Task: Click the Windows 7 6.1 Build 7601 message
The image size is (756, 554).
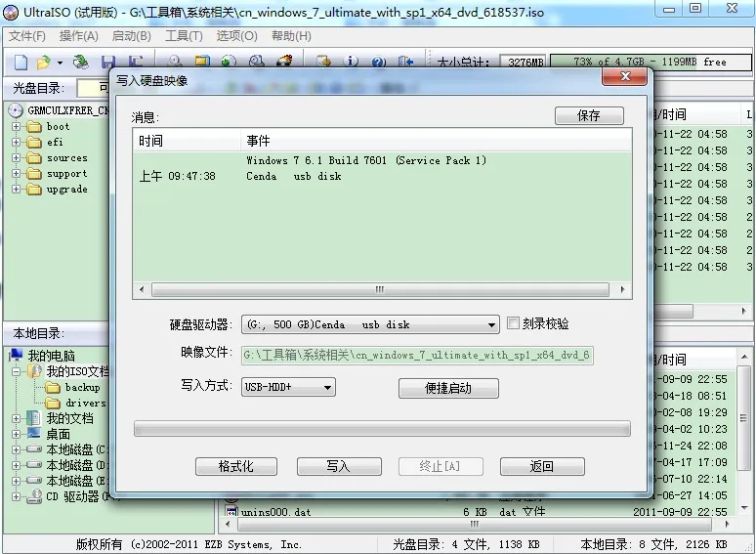Action: tap(366, 160)
